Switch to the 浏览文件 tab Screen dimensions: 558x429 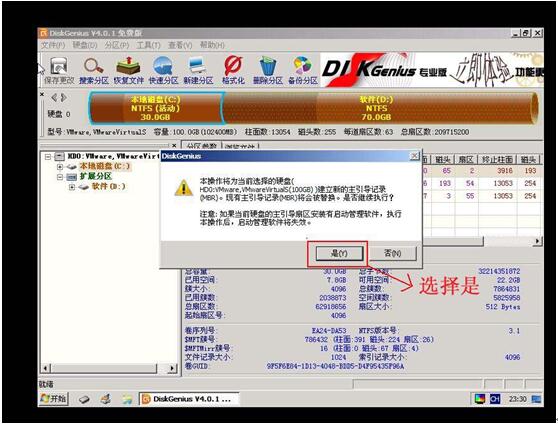tap(240, 146)
